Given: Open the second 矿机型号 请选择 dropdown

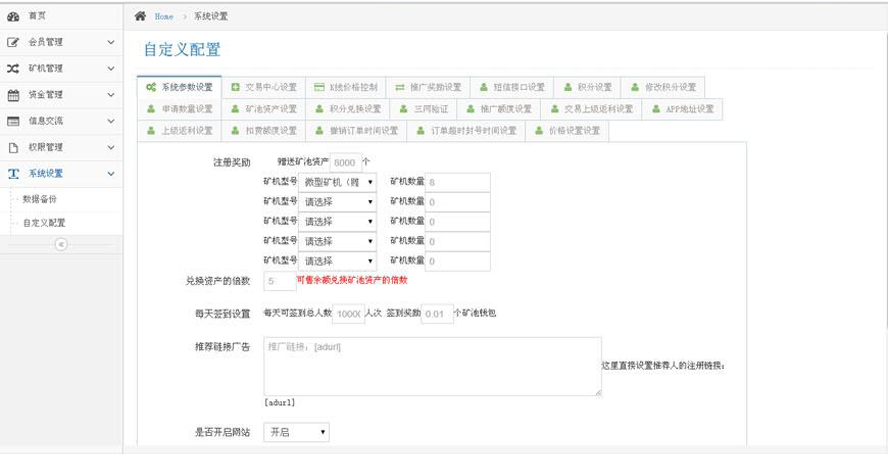Looking at the screenshot, I should (x=337, y=202).
